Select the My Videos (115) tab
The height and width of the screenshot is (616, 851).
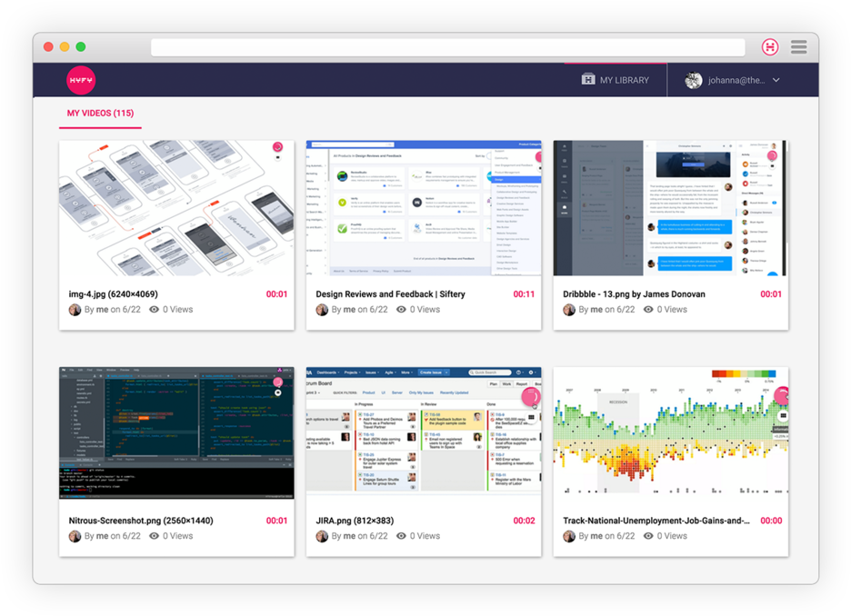pos(100,114)
